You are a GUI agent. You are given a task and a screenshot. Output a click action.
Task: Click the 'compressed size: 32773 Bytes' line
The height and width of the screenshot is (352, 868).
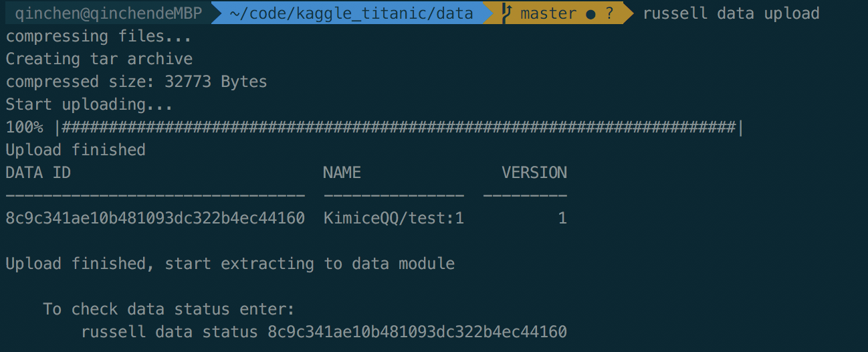[x=136, y=82]
